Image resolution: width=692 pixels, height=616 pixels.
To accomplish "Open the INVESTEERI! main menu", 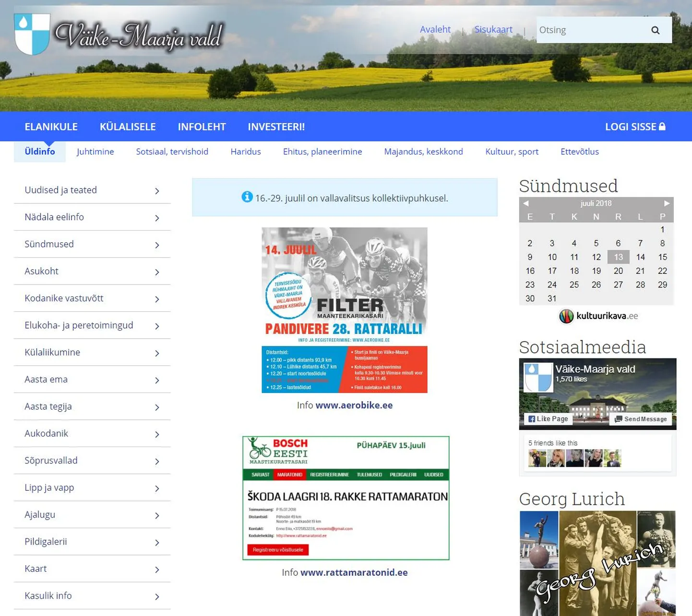I will 276,127.
